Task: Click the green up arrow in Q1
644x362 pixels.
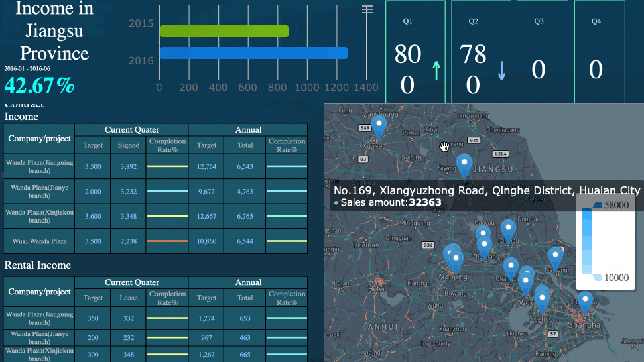Action: tap(436, 70)
